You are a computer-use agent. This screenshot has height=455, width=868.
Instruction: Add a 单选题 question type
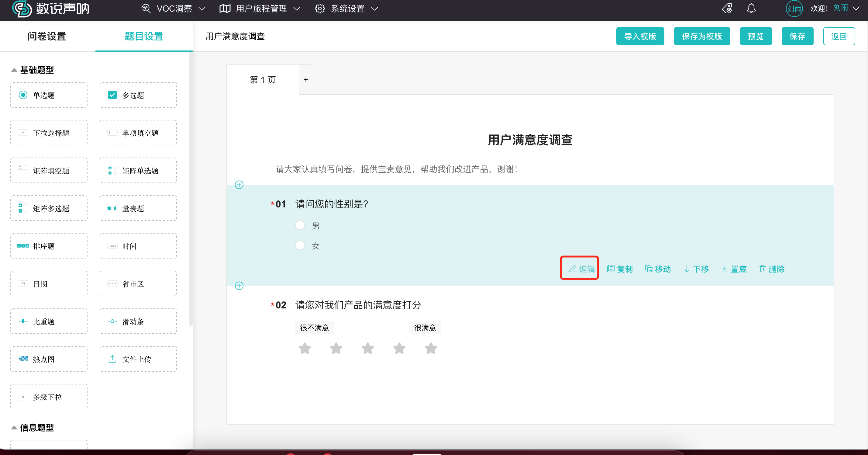tap(49, 95)
